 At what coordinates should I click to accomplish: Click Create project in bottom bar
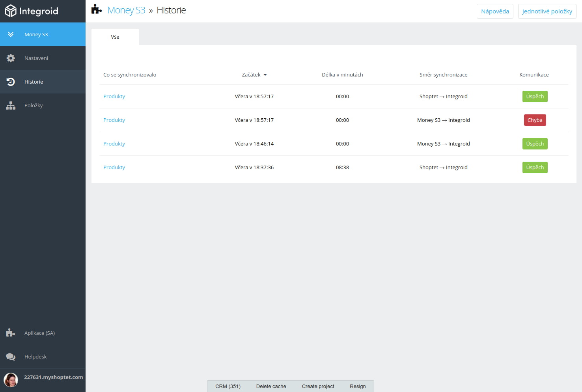[318, 386]
